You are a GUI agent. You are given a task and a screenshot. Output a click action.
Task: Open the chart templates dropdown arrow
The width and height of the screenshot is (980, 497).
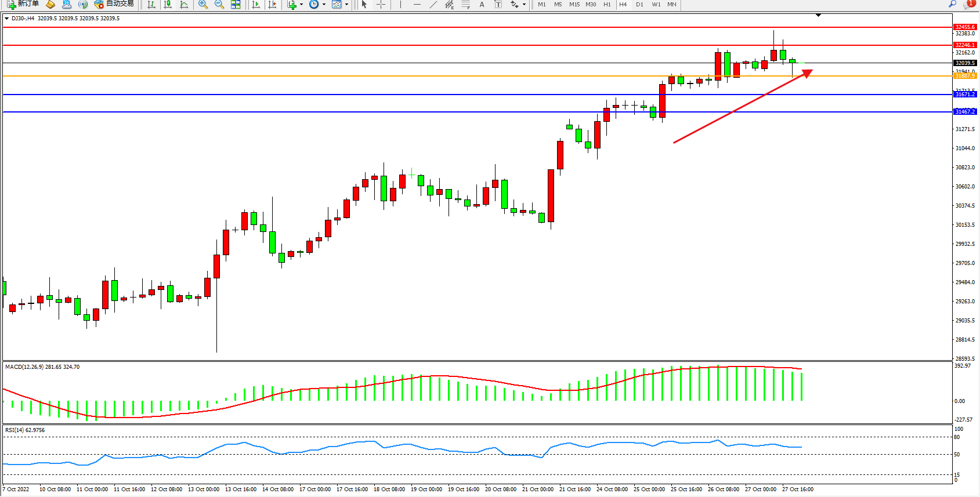(346, 5)
